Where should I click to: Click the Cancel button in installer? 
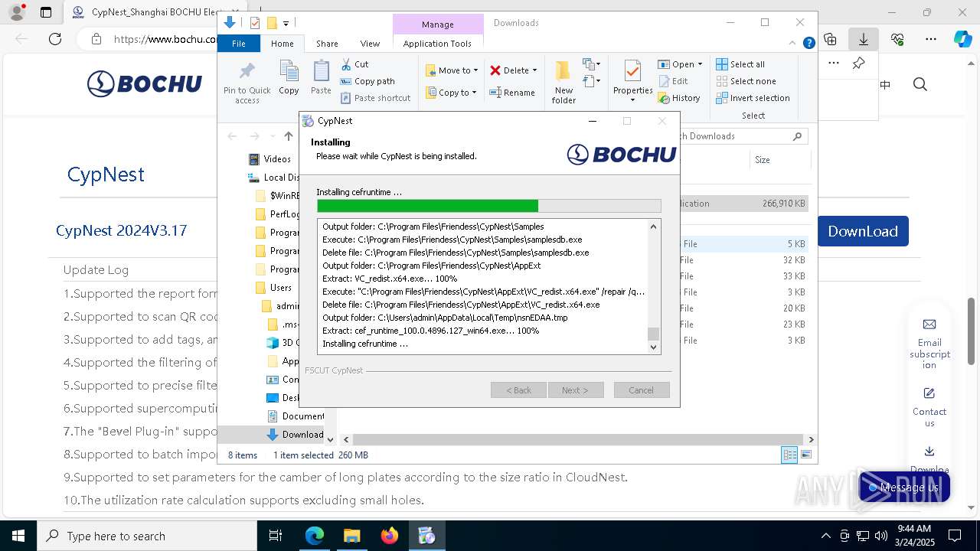click(x=642, y=390)
